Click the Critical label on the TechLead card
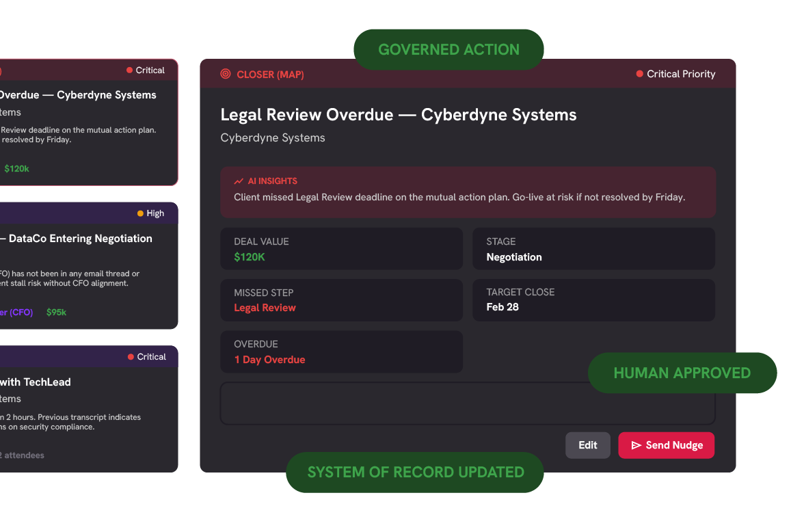 coord(151,357)
